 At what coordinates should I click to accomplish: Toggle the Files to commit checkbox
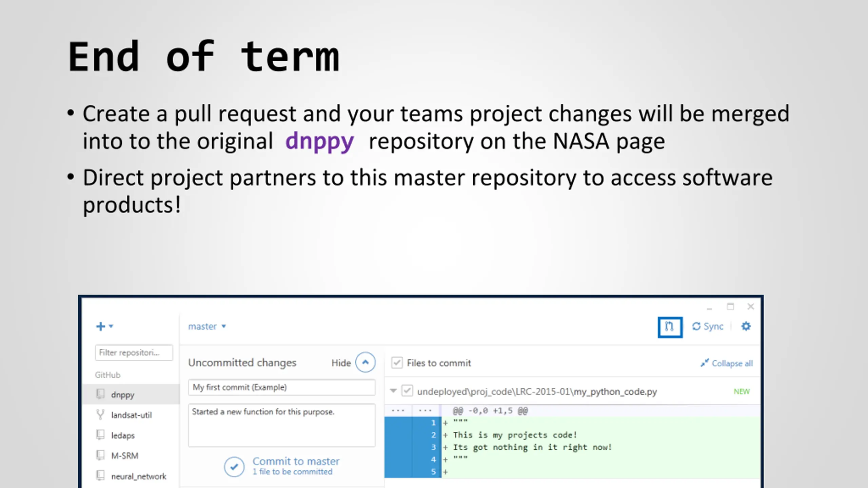(x=397, y=363)
